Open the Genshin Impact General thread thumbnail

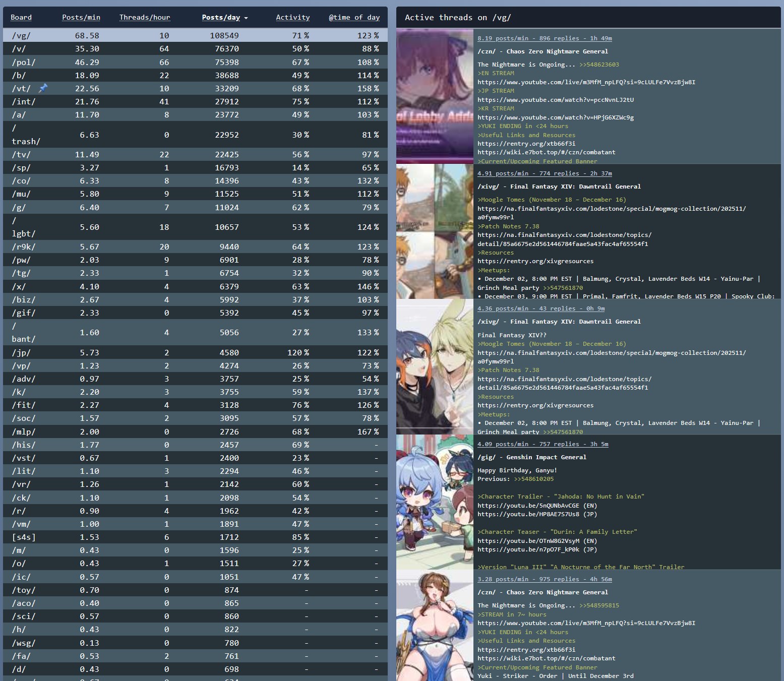pos(435,502)
